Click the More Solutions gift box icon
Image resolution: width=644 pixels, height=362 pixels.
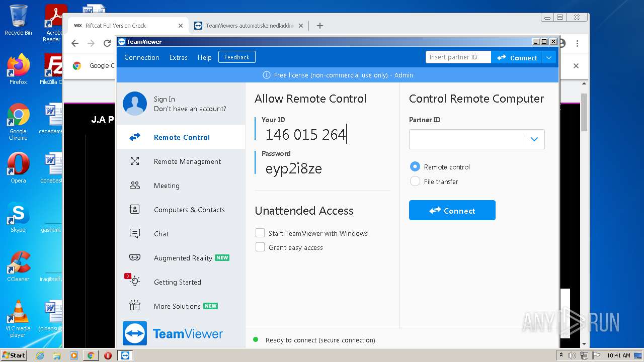click(135, 306)
